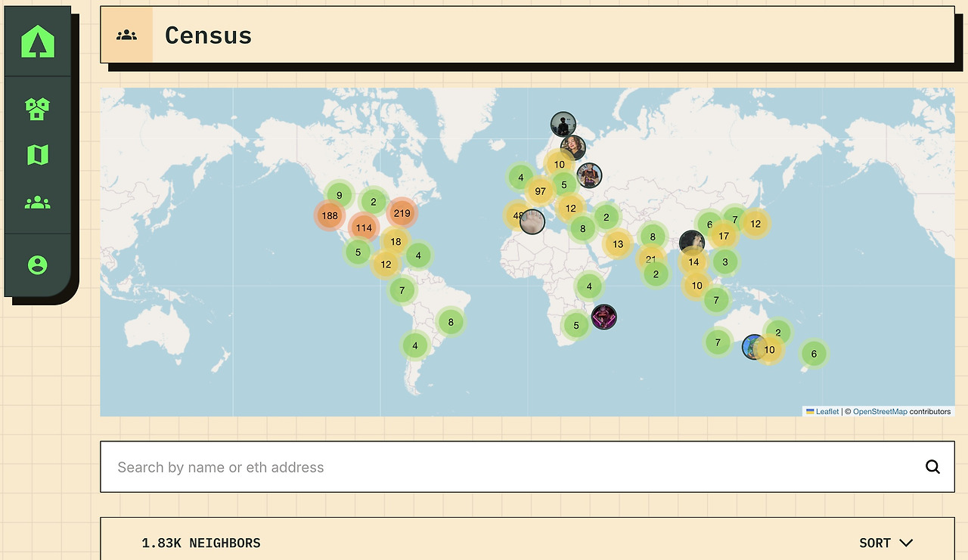Select the 18 cluster marker

tap(396, 242)
